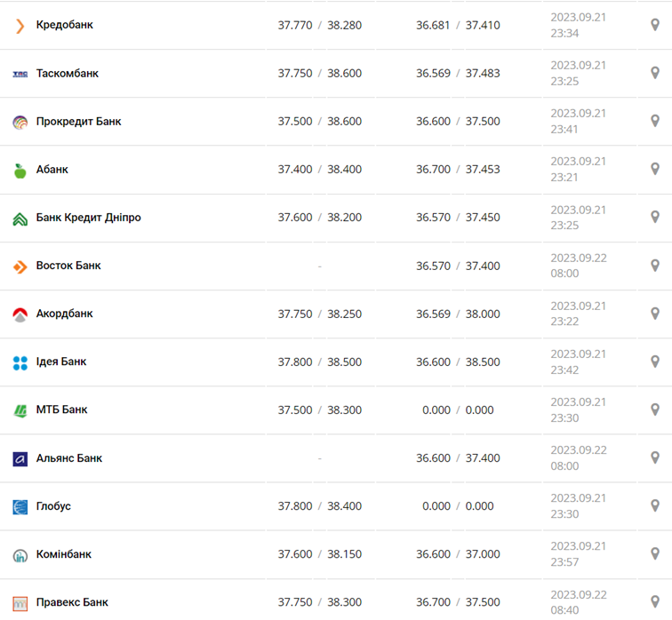Image resolution: width=672 pixels, height=620 pixels.
Task: Click Таскомбанк sell rate 38.600
Action: pyautogui.click(x=344, y=74)
